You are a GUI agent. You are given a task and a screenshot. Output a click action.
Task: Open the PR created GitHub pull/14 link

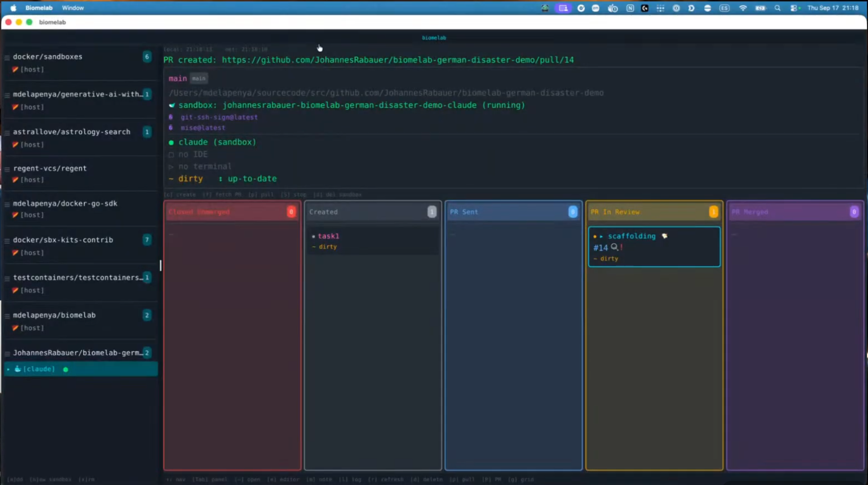[x=398, y=60]
